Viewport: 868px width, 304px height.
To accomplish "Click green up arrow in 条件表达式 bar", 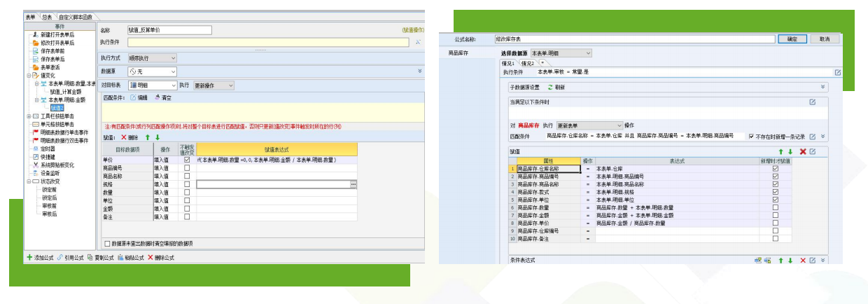I will pyautogui.click(x=781, y=261).
